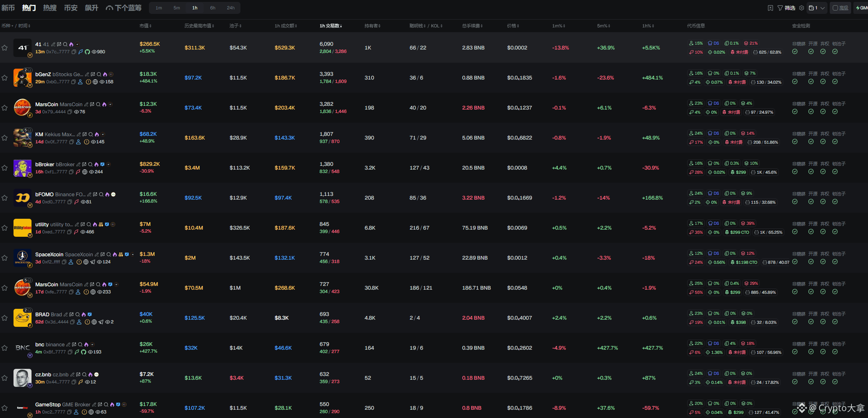Sort by 历史最高市值 column header

pyautogui.click(x=199, y=26)
